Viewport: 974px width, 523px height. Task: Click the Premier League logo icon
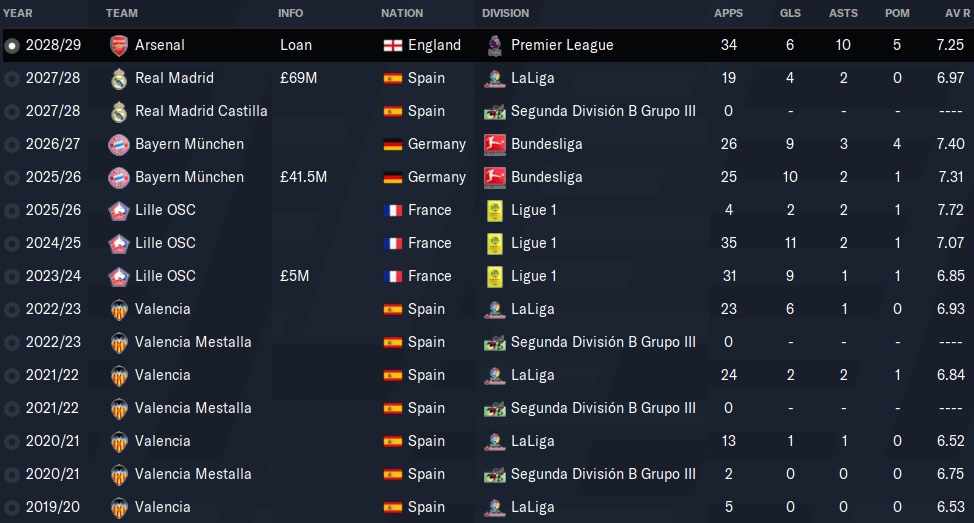pos(494,45)
